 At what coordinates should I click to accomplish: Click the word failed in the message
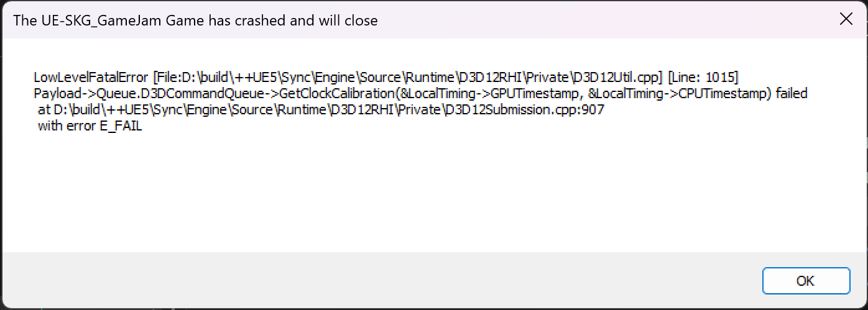[x=792, y=94]
